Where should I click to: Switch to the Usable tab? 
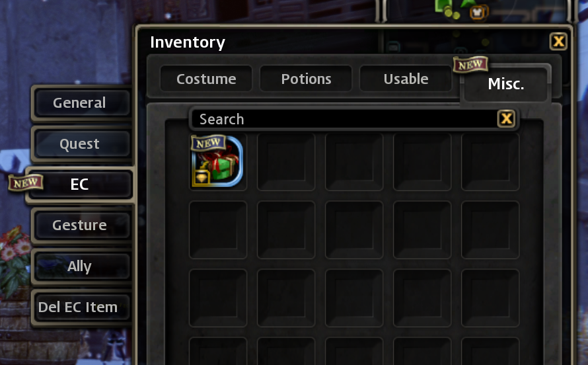pyautogui.click(x=406, y=79)
